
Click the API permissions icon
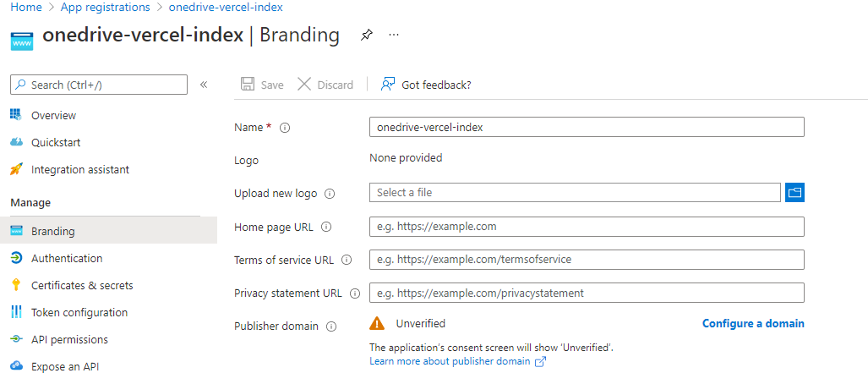16,339
